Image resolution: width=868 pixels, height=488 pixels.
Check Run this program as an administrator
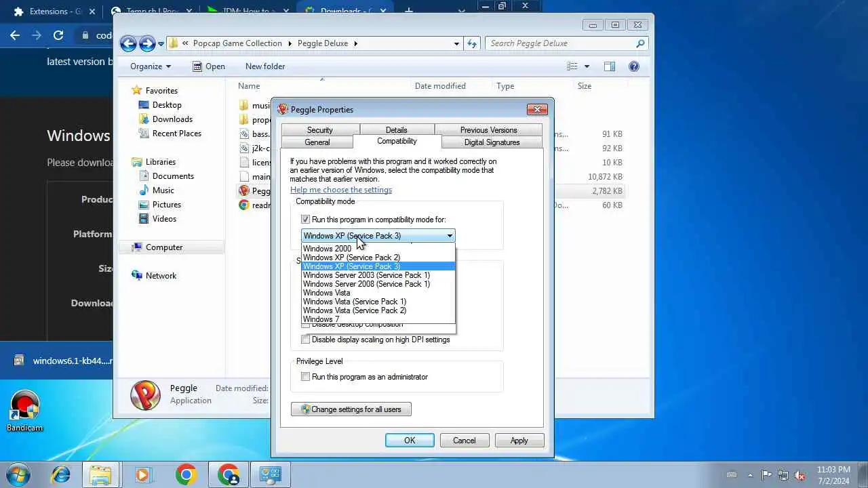(x=305, y=377)
